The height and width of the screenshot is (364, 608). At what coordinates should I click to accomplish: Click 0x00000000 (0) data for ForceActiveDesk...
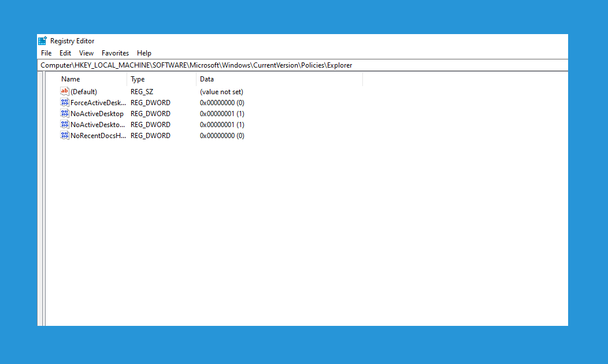[x=222, y=103]
